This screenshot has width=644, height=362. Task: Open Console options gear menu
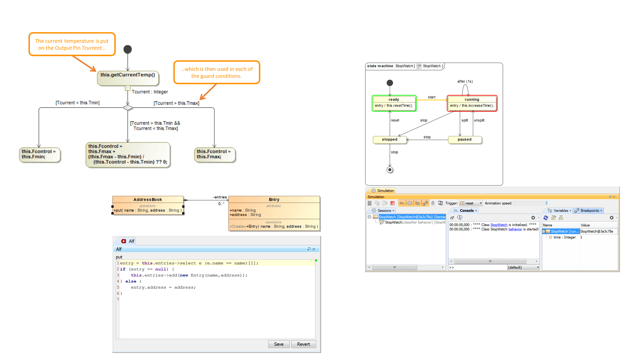pos(533,218)
